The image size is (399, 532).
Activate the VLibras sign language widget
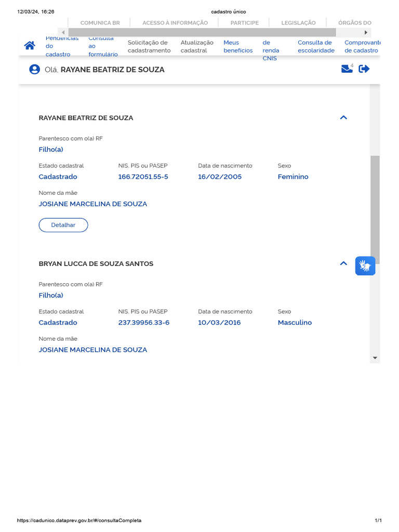tap(365, 265)
